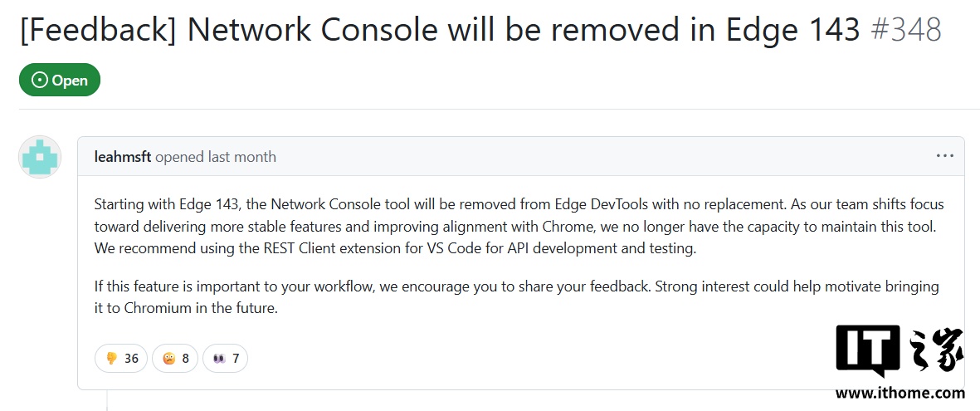The height and width of the screenshot is (411, 980).
Task: Click the green Open status badge
Action: click(x=60, y=81)
